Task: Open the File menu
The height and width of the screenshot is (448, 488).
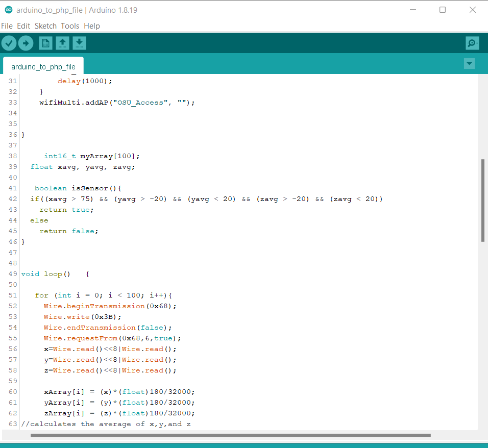Action: click(x=7, y=26)
